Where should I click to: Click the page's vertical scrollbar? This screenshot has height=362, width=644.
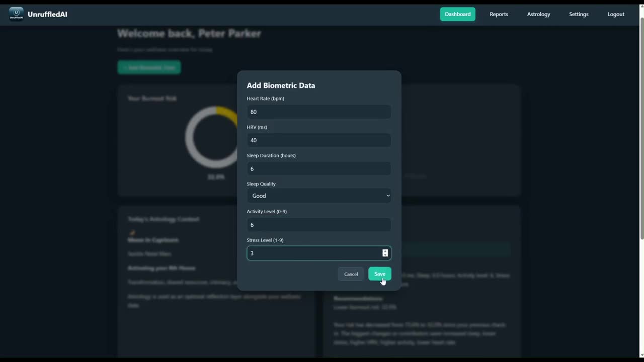641,129
